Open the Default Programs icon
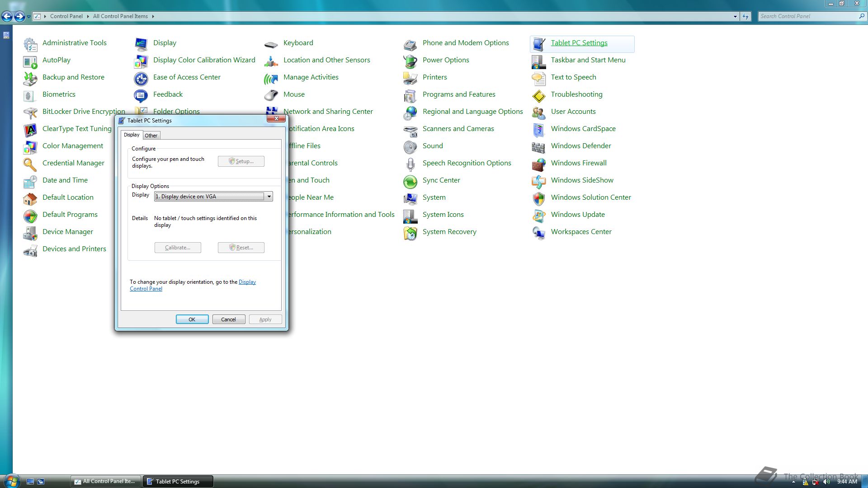Screen dimensions: 868x488 (30, 216)
